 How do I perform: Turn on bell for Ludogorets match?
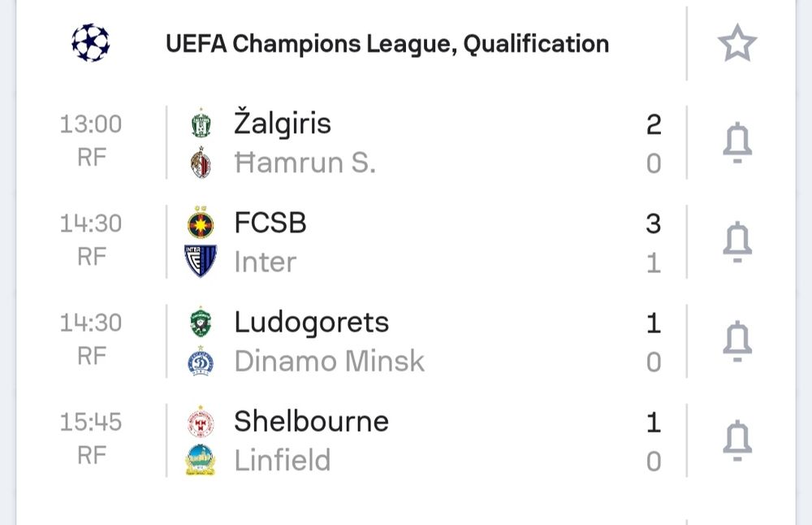coord(737,342)
